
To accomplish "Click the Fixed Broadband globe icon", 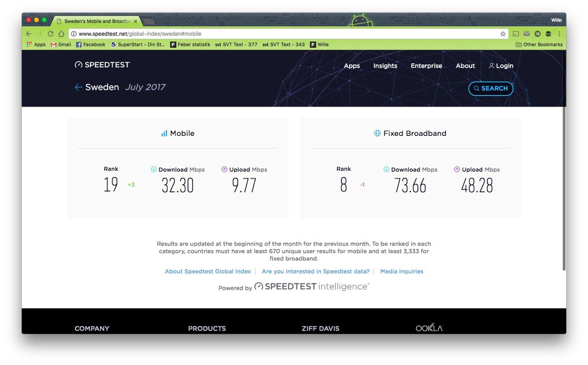I will click(x=377, y=133).
